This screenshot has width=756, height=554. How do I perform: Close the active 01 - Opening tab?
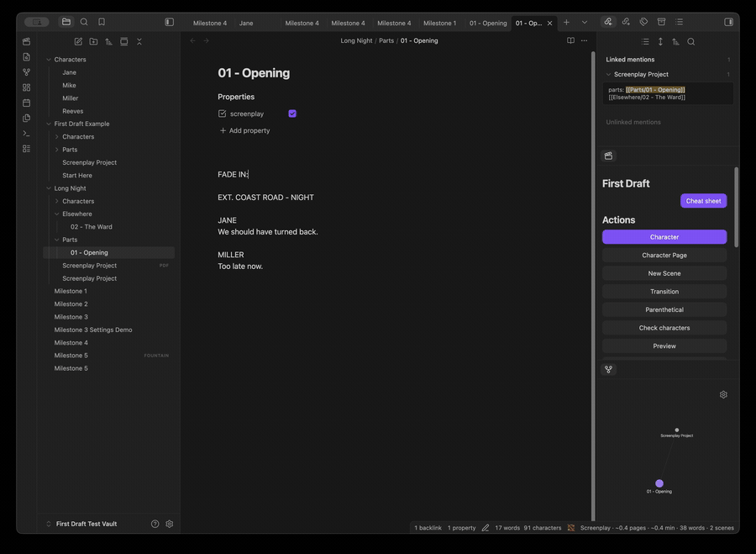pyautogui.click(x=549, y=24)
